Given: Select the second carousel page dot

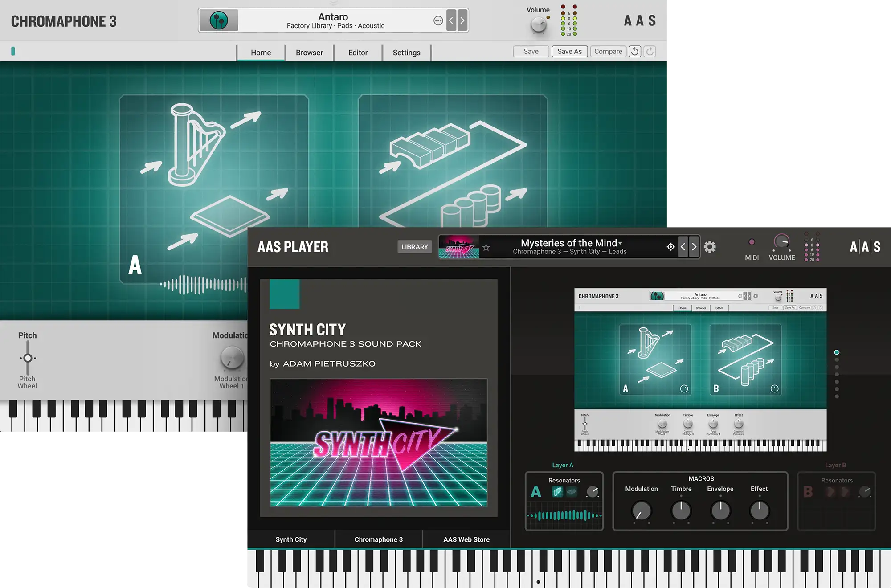Looking at the screenshot, I should (837, 360).
